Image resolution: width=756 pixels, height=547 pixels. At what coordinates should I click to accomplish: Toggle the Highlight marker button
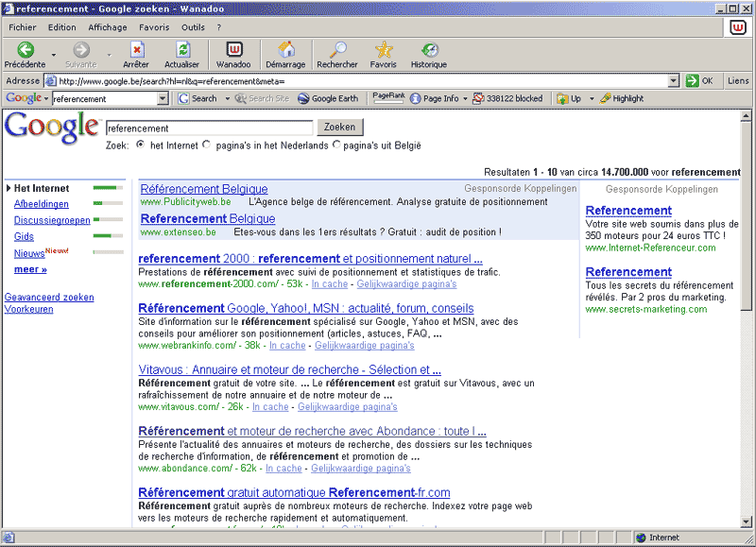point(622,98)
